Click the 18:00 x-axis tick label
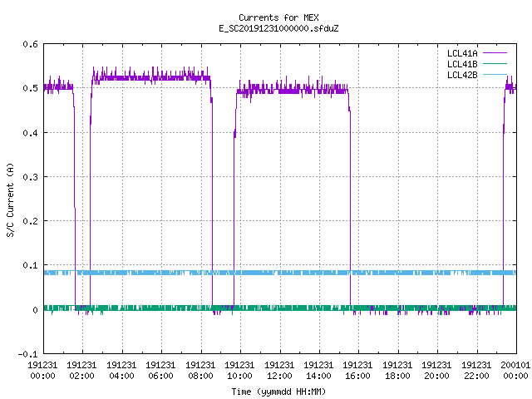The height and width of the screenshot is (399, 532). [397, 376]
